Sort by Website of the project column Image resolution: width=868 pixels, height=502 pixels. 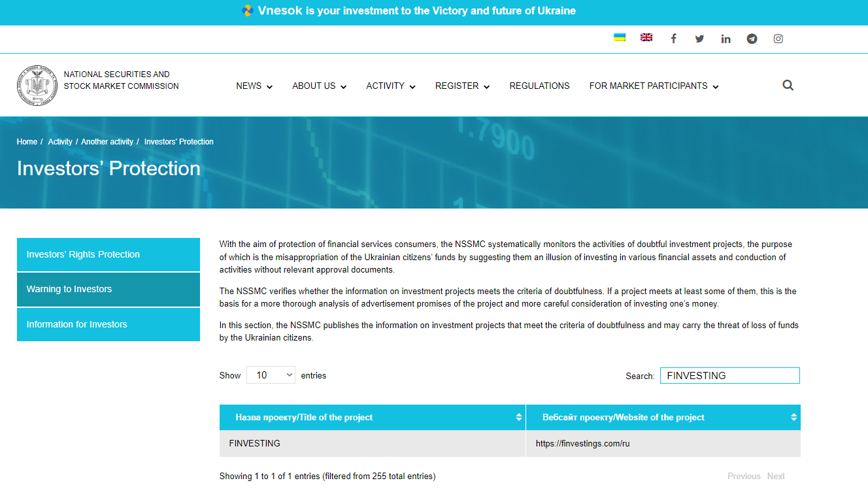[663, 417]
